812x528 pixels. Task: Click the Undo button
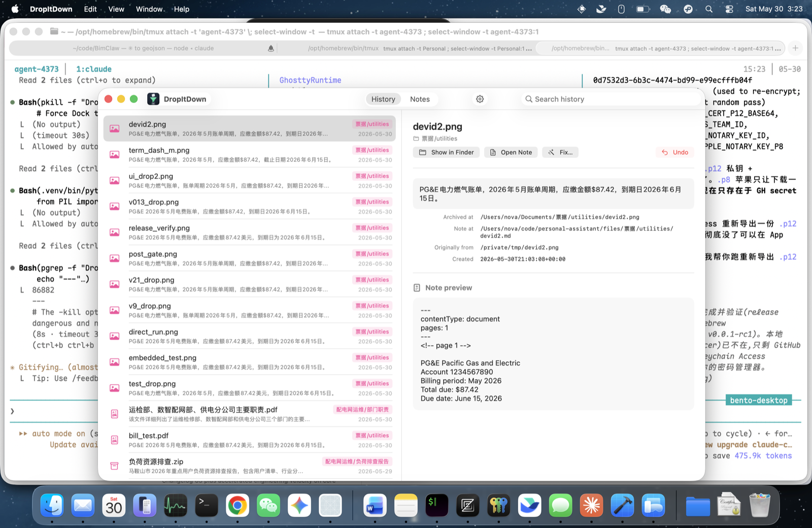(x=675, y=152)
